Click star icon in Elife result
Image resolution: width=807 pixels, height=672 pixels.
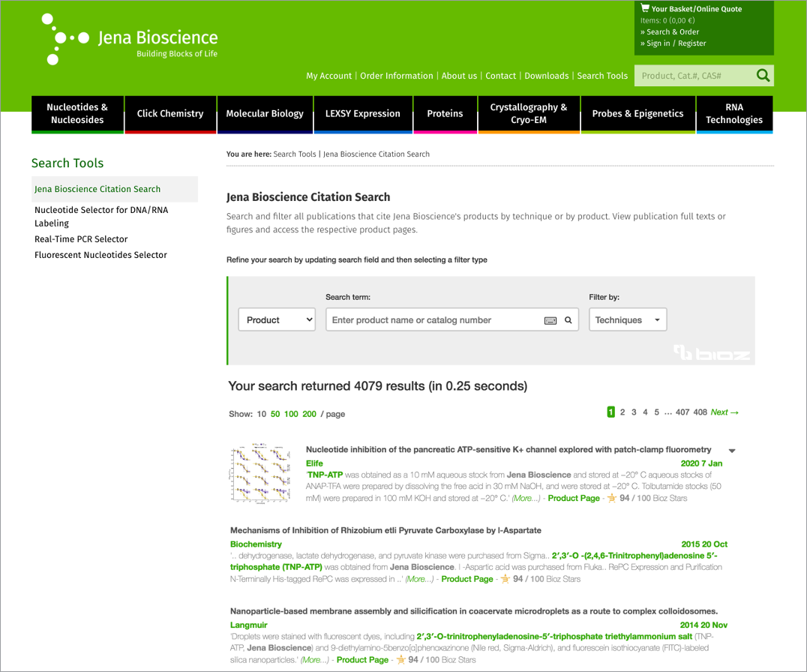(611, 498)
